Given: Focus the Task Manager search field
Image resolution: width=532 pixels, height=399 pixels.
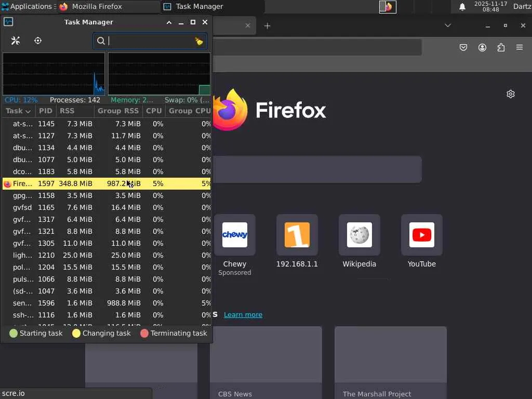Looking at the screenshot, I should pyautogui.click(x=150, y=41).
